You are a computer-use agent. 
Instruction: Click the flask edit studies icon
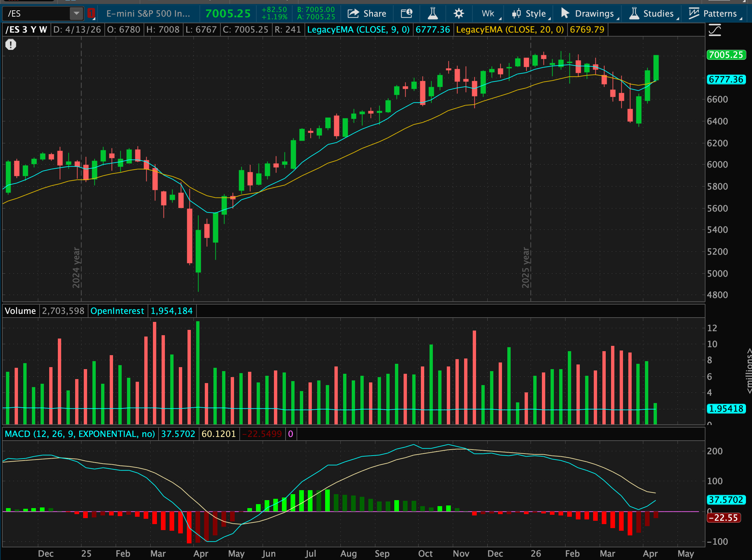click(433, 14)
